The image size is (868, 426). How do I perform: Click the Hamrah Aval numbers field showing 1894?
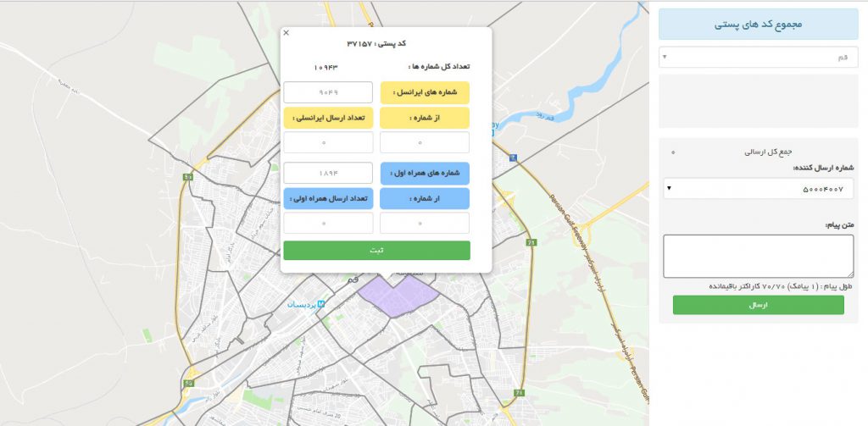pyautogui.click(x=328, y=173)
